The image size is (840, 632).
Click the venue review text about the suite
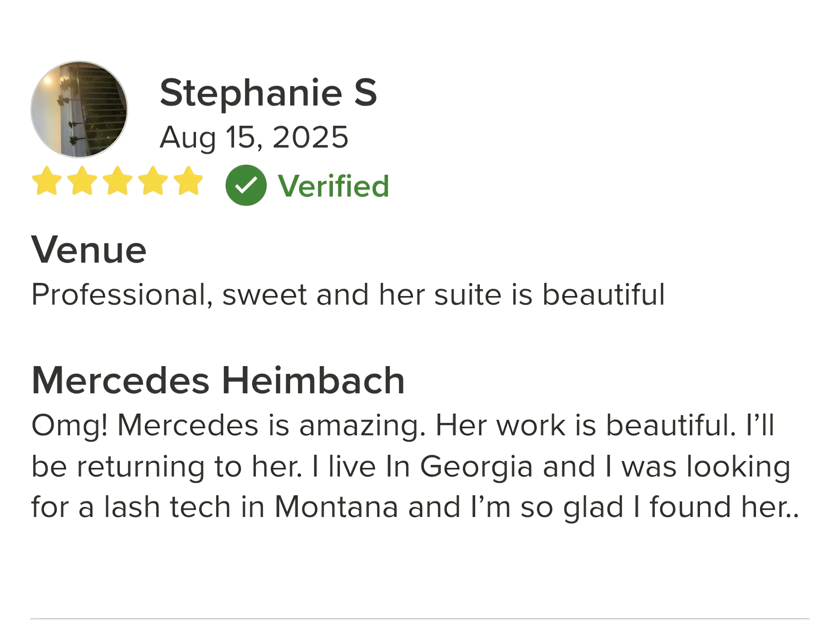(x=348, y=295)
